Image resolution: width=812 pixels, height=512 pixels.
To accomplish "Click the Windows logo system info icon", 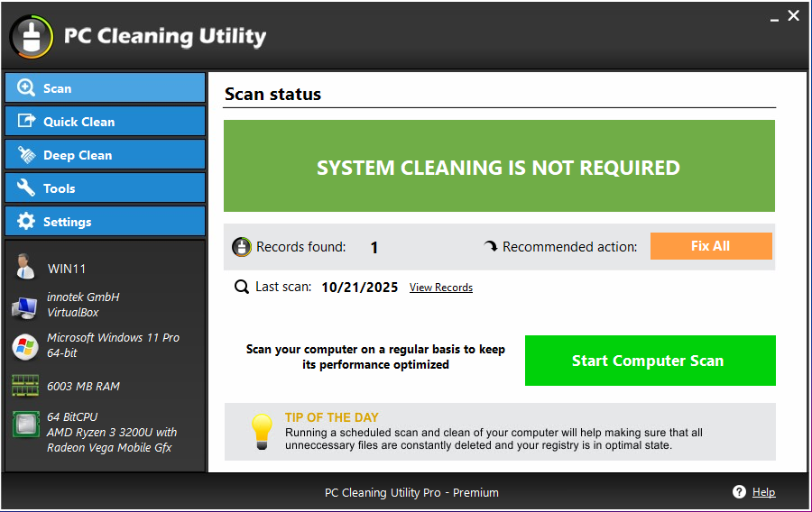I will point(25,346).
